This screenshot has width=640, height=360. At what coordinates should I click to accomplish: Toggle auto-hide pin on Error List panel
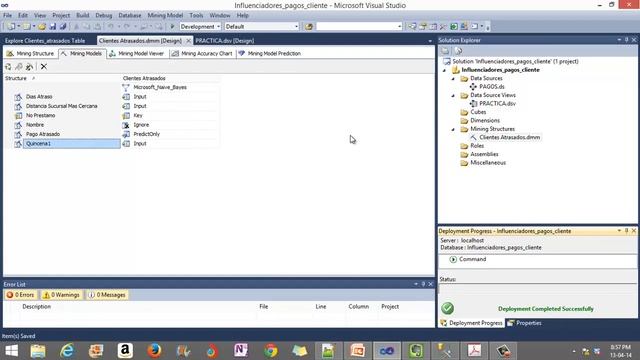423,284
